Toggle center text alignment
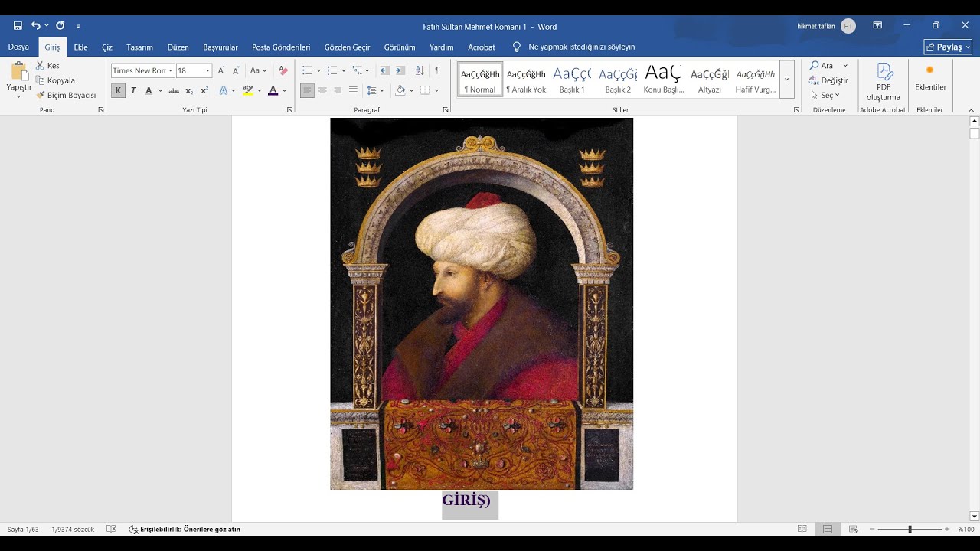980x551 pixels. click(322, 90)
